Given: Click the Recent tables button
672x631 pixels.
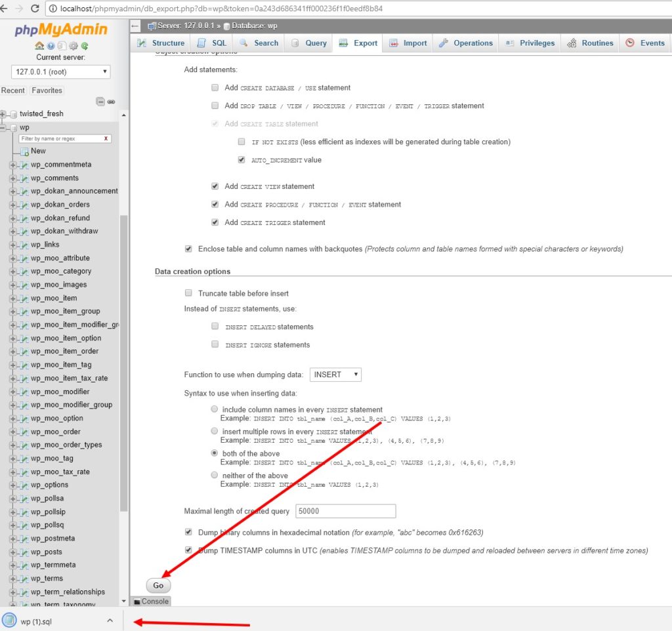Looking at the screenshot, I should pos(13,91).
